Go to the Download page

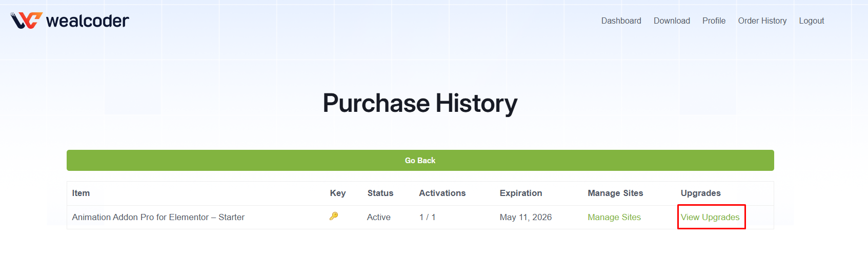point(672,21)
